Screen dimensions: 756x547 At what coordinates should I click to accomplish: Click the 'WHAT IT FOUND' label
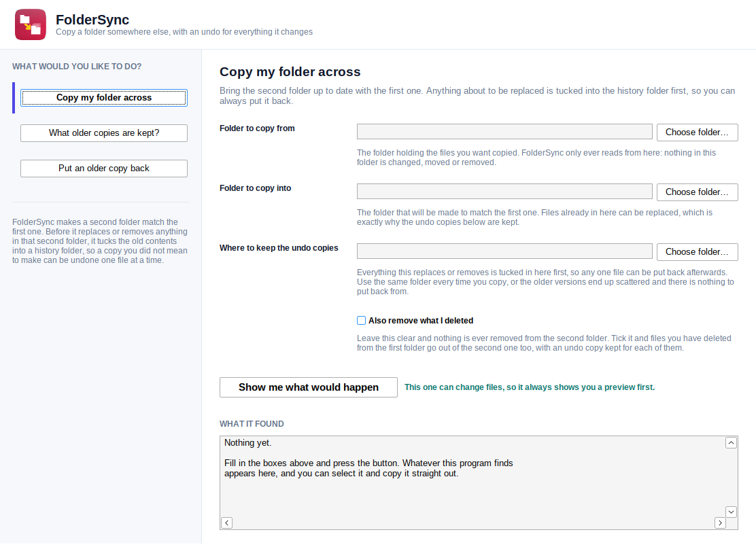coord(252,424)
